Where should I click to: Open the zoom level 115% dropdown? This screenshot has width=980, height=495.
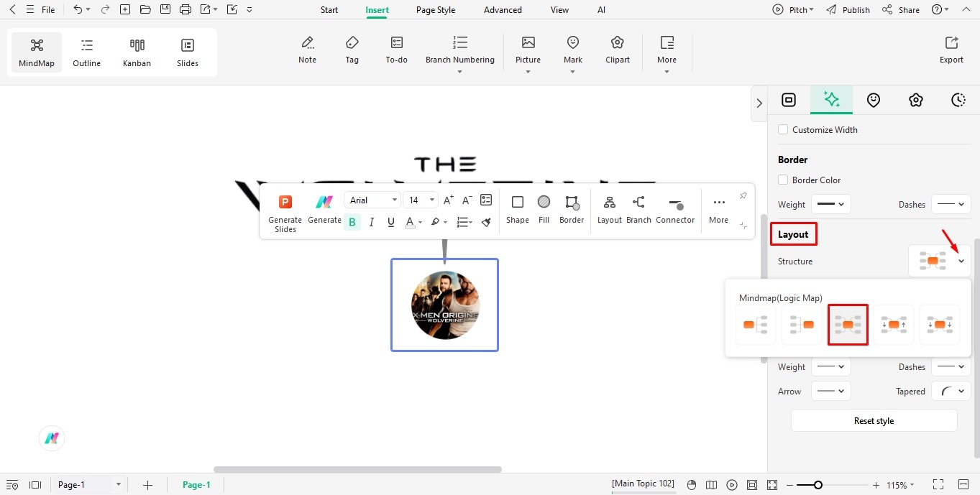click(x=900, y=485)
